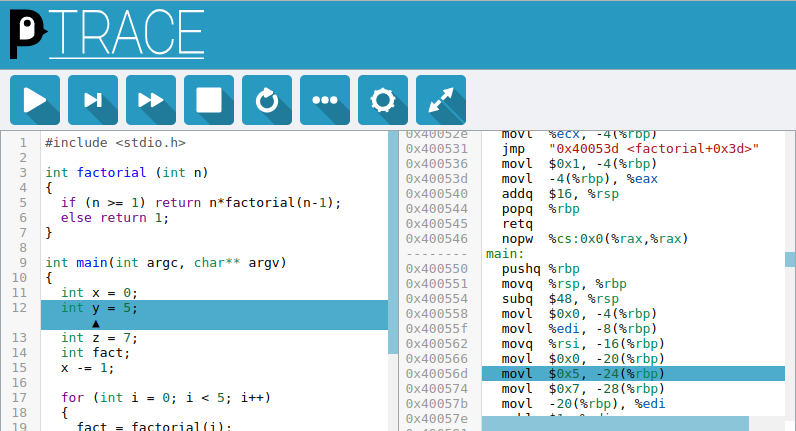Screen dimensions: 796x431
Task: Click the instruction 'movq %rsi, -16(%rbp)'
Action: tap(583, 344)
